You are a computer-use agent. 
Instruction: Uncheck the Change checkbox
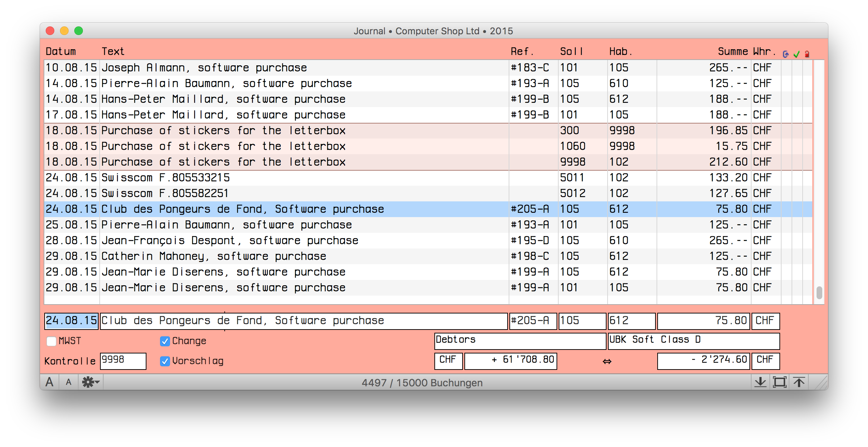click(x=165, y=341)
